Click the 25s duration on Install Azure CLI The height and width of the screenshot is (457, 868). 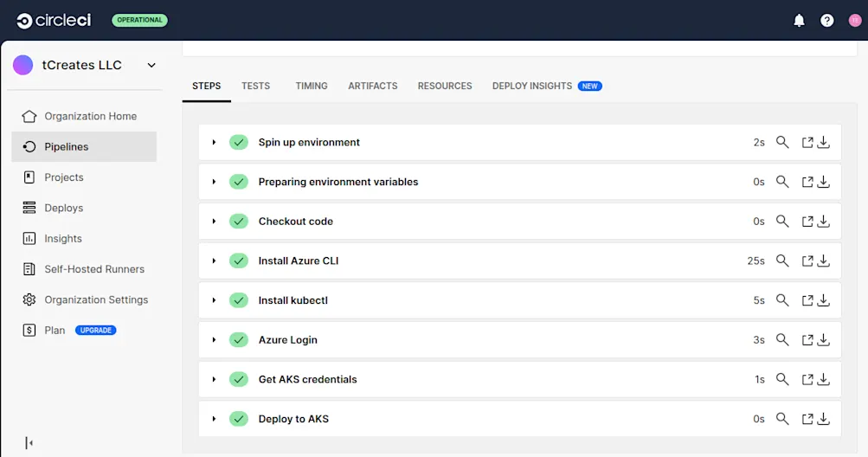tap(755, 261)
